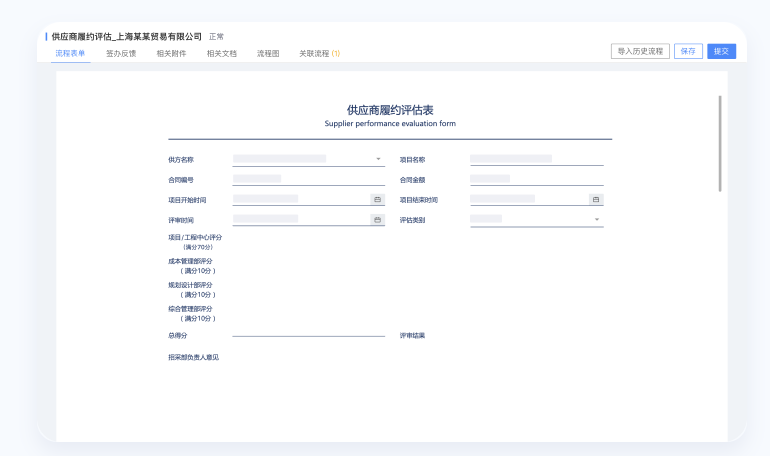Viewport: 770px width, 456px height.
Task: Go to the 相关附件 tab
Action: click(x=171, y=53)
